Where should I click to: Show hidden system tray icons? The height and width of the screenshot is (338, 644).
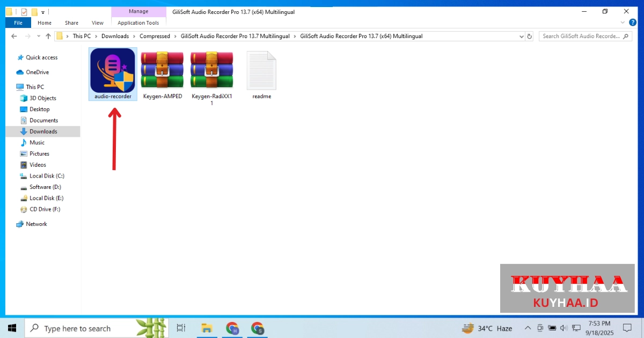528,328
